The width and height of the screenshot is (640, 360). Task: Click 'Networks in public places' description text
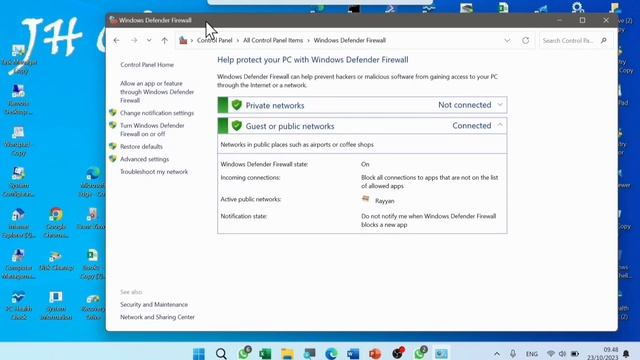point(297,144)
